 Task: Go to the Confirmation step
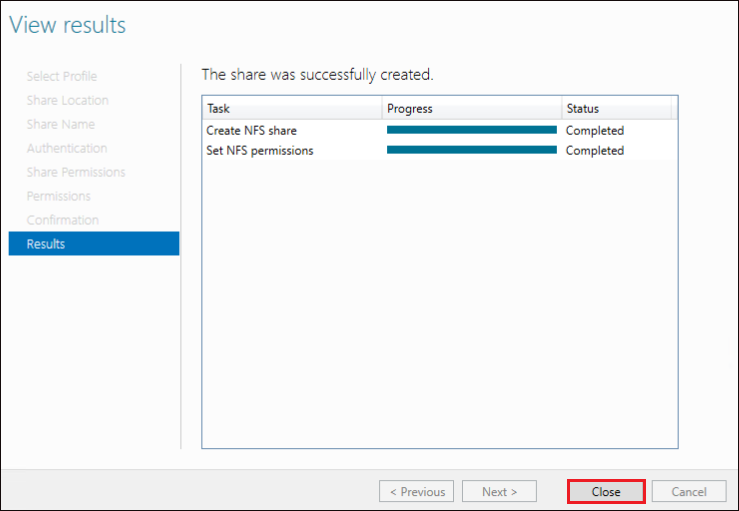point(63,220)
